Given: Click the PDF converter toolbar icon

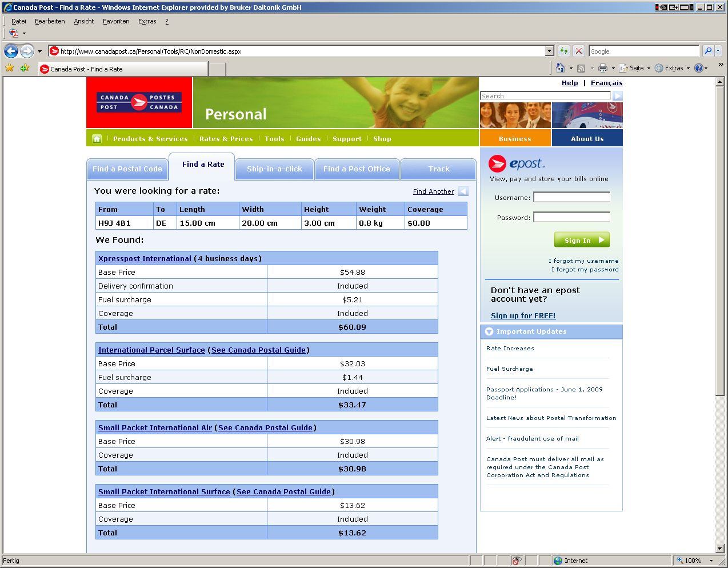Looking at the screenshot, I should [14, 33].
